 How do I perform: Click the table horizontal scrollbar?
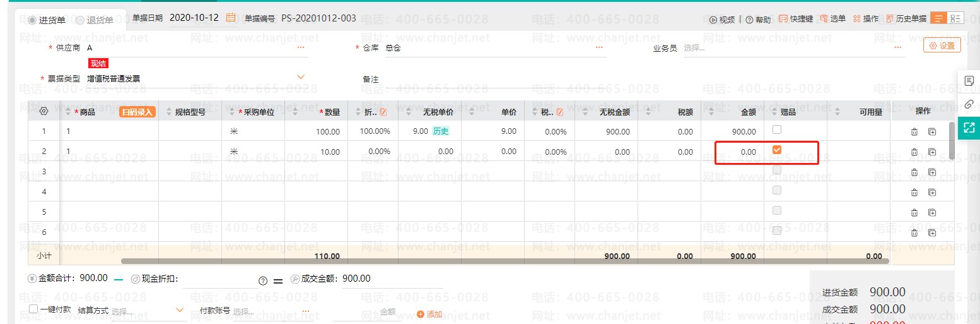click(x=505, y=261)
